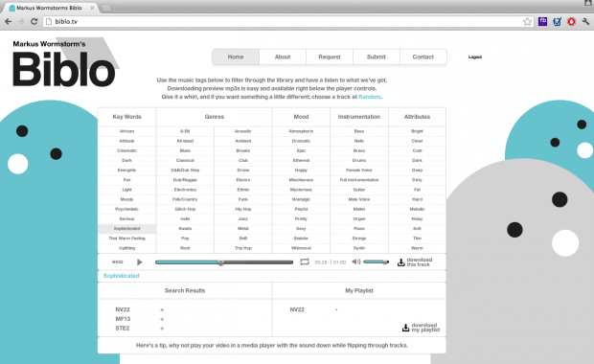Toggle the Cinematic keyword tag

126,150
